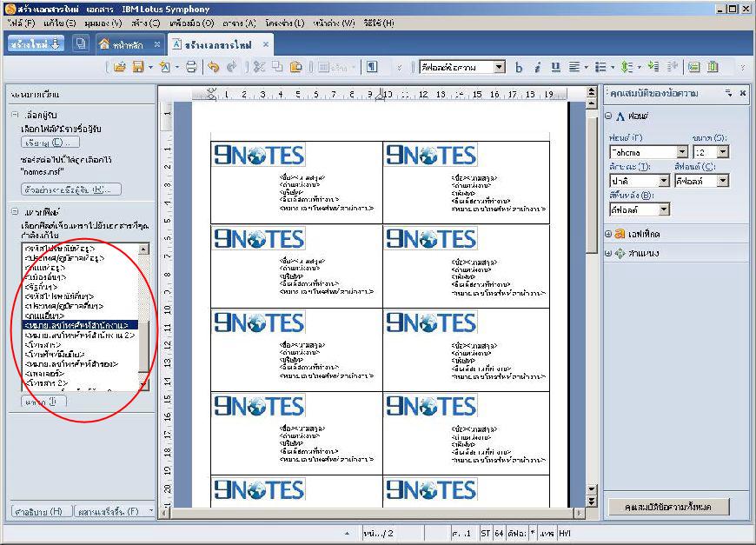Open the วิธีใช้ (H) Help menu
The width and height of the screenshot is (756, 545).
click(x=379, y=23)
